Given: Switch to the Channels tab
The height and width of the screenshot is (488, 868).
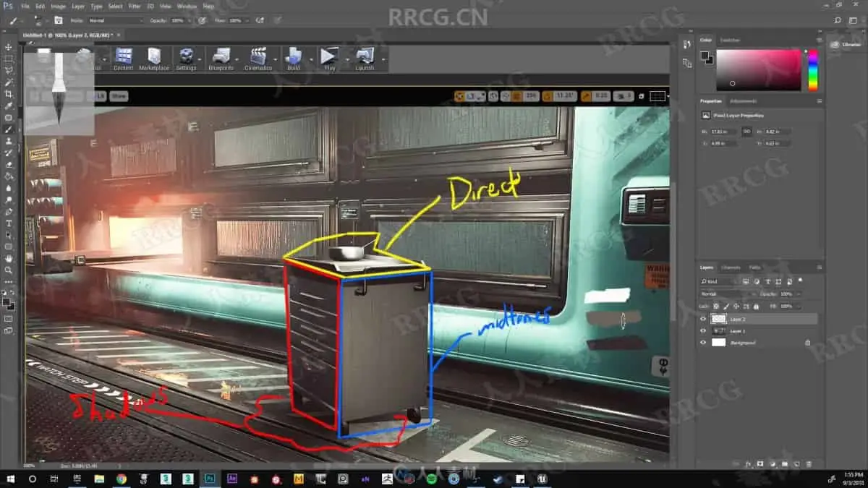Looking at the screenshot, I should click(731, 267).
